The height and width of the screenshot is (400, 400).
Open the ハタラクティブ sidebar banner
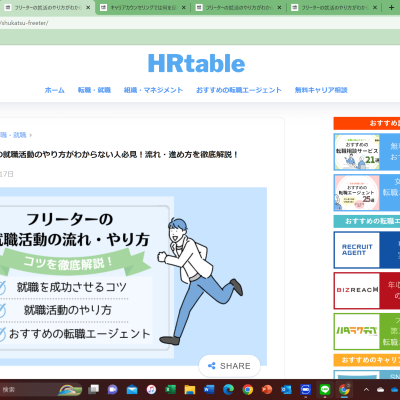367,332
